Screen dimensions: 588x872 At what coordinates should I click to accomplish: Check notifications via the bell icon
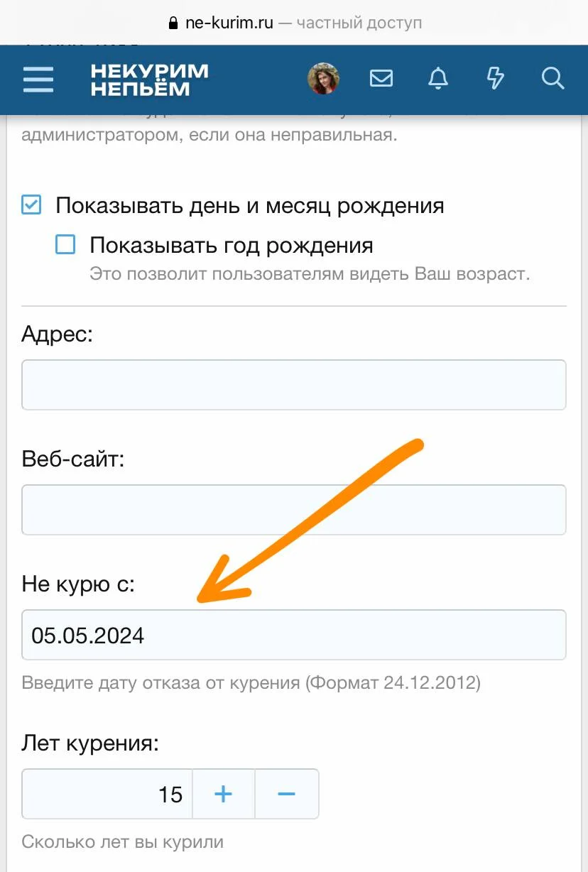coord(438,80)
